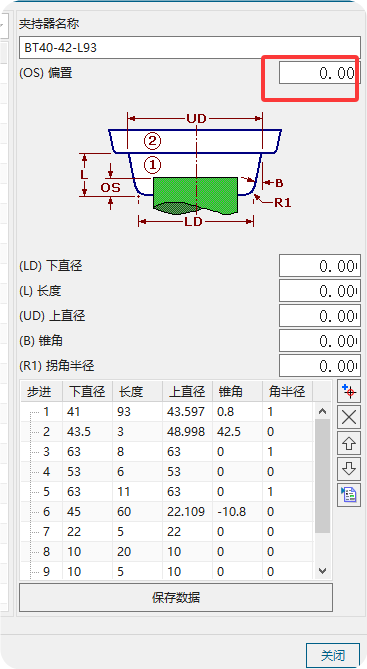Image resolution: width=367 pixels, height=669 pixels.
Task: Click the copy step data icon
Action: 349,495
